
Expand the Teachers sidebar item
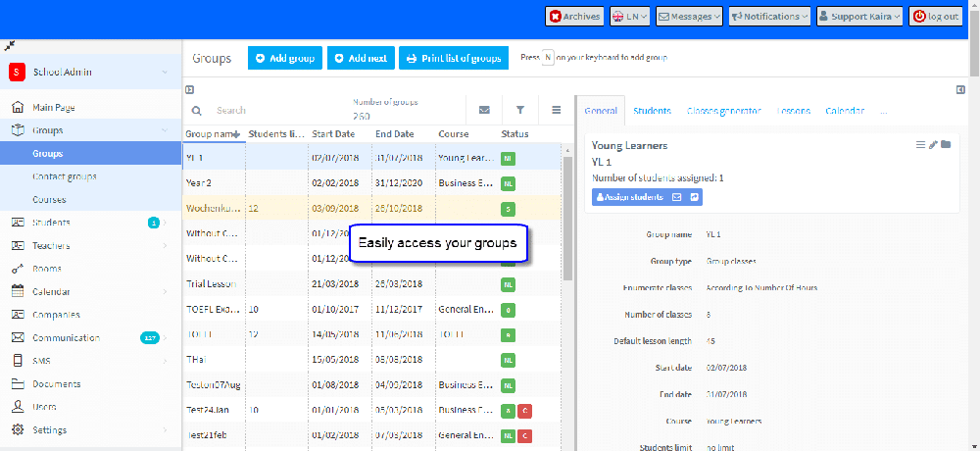[165, 246]
